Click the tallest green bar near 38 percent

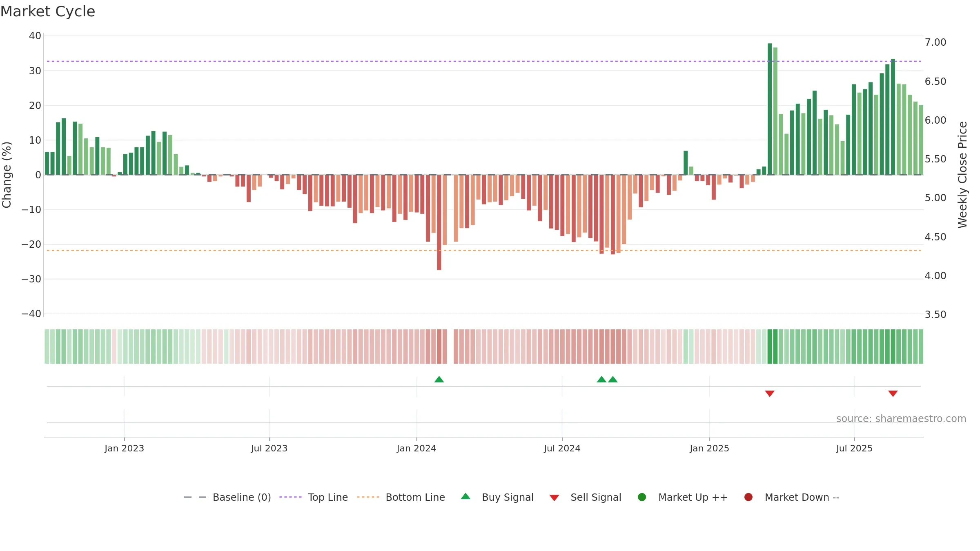pyautogui.click(x=770, y=109)
